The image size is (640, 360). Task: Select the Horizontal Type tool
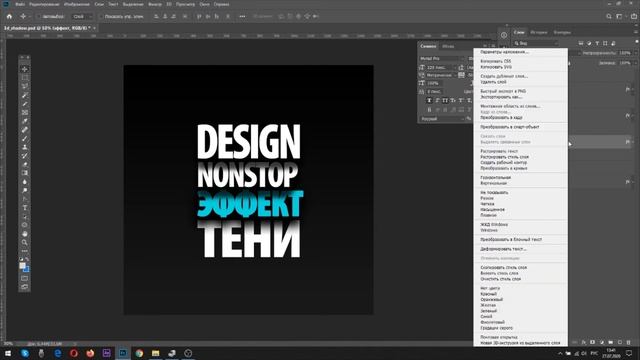click(x=24, y=208)
